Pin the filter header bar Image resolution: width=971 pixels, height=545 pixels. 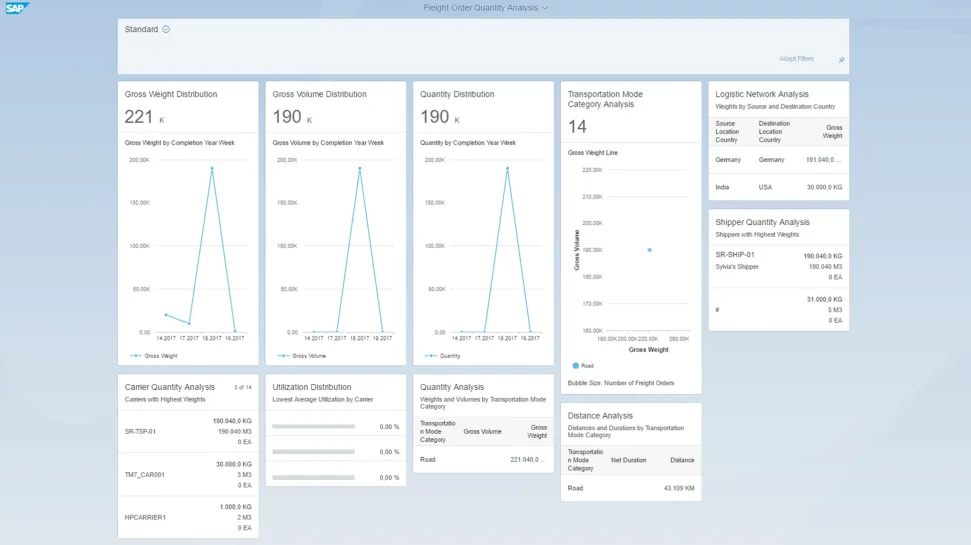(841, 60)
